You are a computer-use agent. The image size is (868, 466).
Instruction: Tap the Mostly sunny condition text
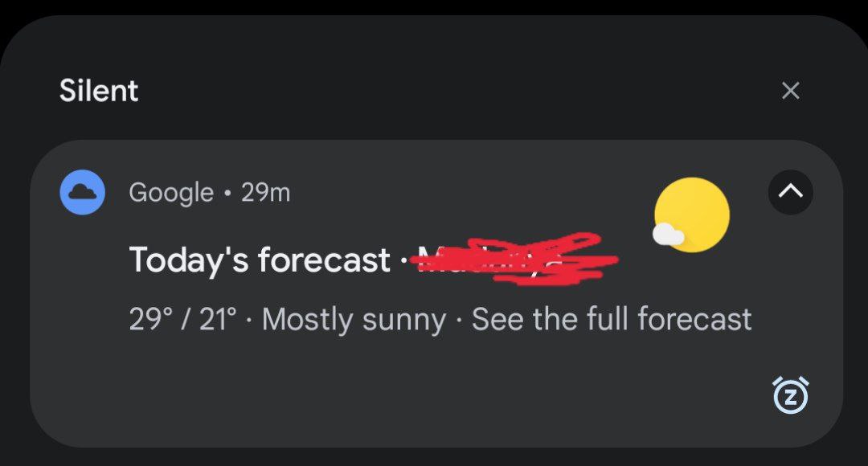[x=354, y=320]
